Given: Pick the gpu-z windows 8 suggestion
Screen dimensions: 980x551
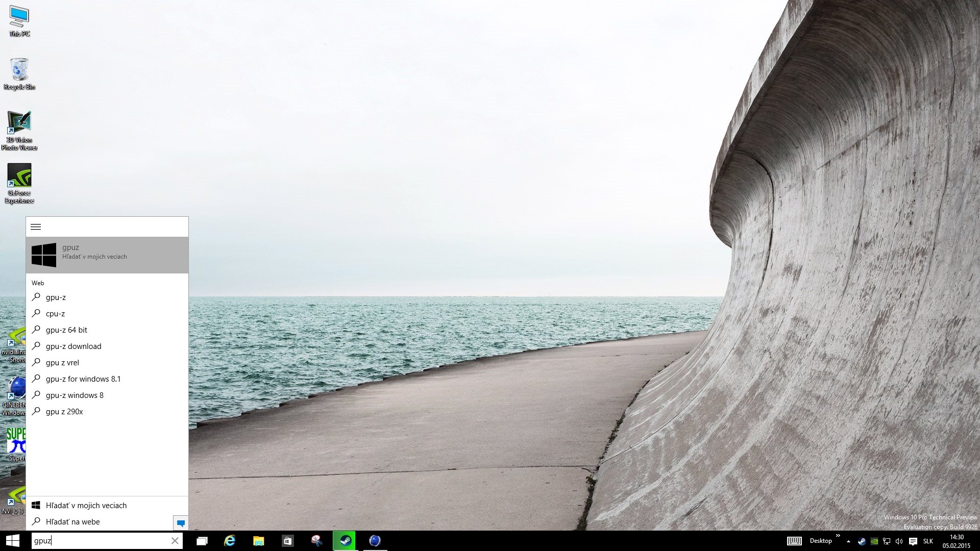Looking at the screenshot, I should coord(107,395).
